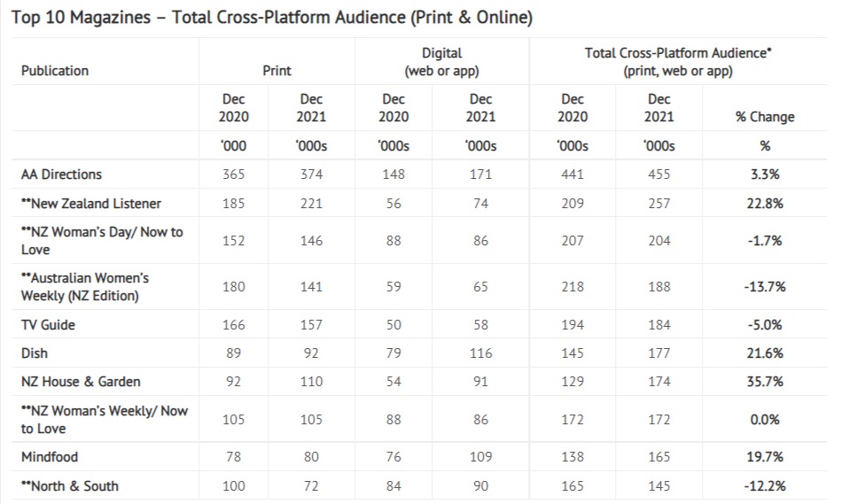The width and height of the screenshot is (841, 504).
Task: Click Australian Women's Weekly total '218'
Action: [x=572, y=287]
